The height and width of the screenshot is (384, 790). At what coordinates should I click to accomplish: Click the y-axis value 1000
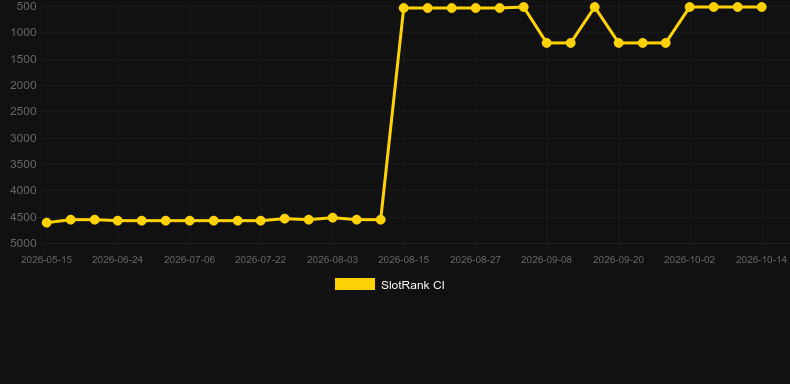pyautogui.click(x=24, y=32)
